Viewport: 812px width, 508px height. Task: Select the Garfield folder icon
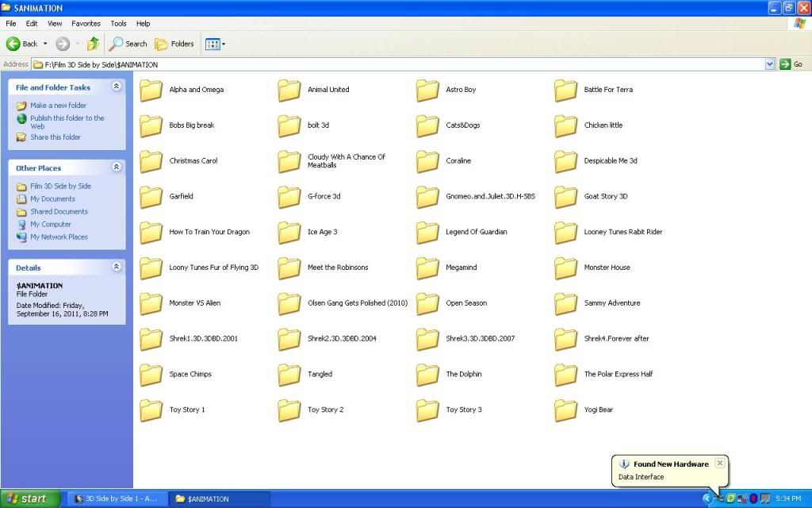click(151, 197)
